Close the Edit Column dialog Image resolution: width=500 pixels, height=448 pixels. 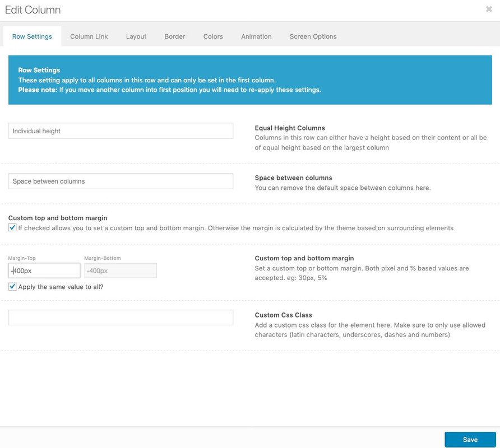click(x=489, y=10)
